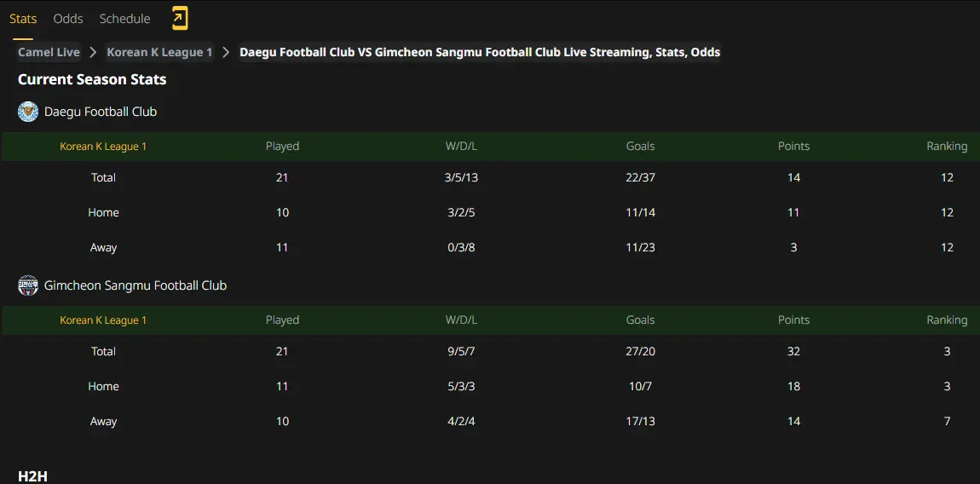Click the Ranking column header in Daegu table
980x484 pixels.
click(x=947, y=147)
